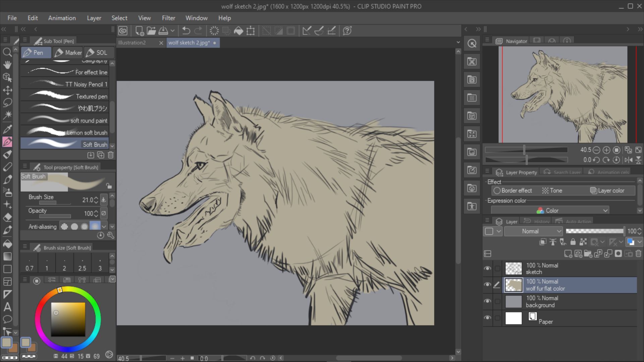Image resolution: width=644 pixels, height=362 pixels.
Task: Select the Lasso selection tool
Action: [7, 103]
